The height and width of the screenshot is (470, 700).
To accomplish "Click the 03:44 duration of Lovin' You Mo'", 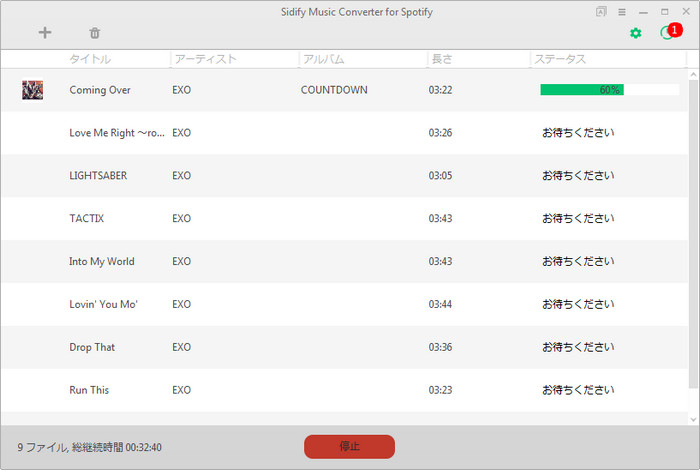I will (440, 304).
